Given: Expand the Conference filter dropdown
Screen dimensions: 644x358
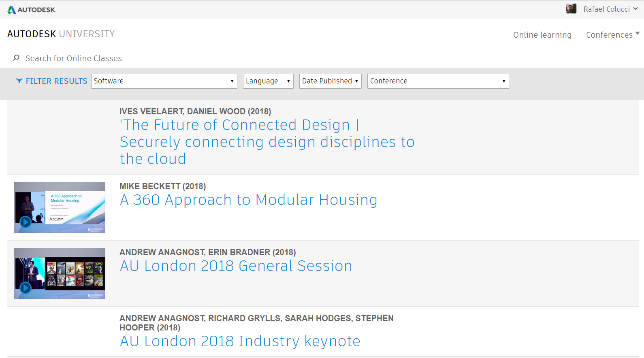Looking at the screenshot, I should pos(438,81).
